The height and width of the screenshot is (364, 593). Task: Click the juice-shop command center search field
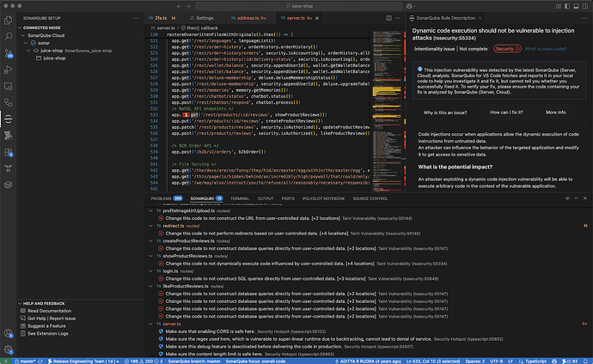coord(299,6)
